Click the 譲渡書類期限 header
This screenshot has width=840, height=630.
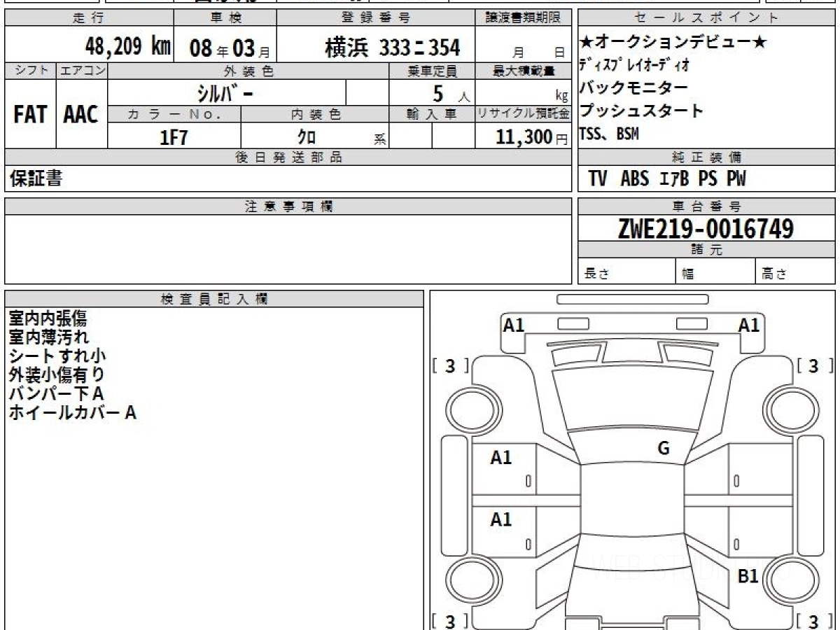524,18
